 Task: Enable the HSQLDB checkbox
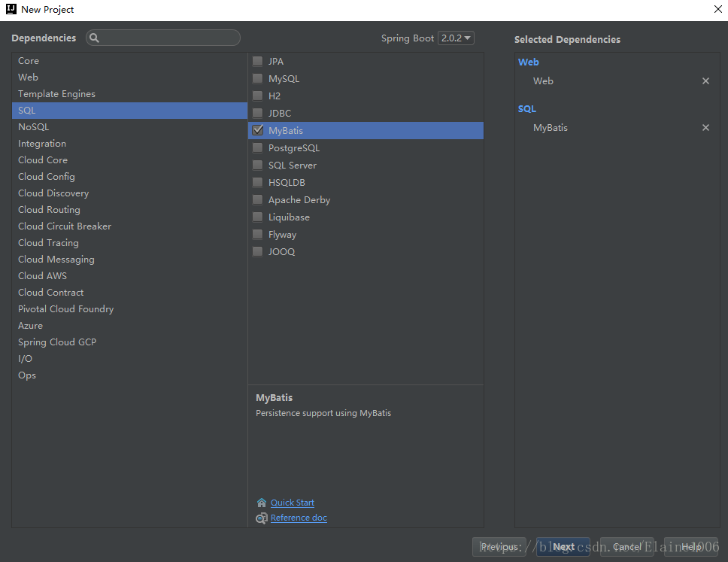click(258, 183)
